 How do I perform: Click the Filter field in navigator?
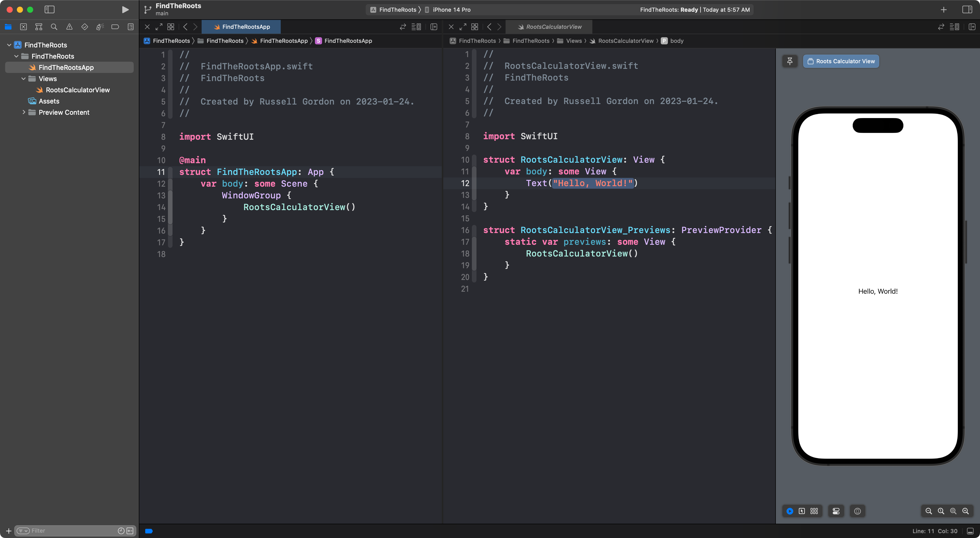(x=68, y=530)
